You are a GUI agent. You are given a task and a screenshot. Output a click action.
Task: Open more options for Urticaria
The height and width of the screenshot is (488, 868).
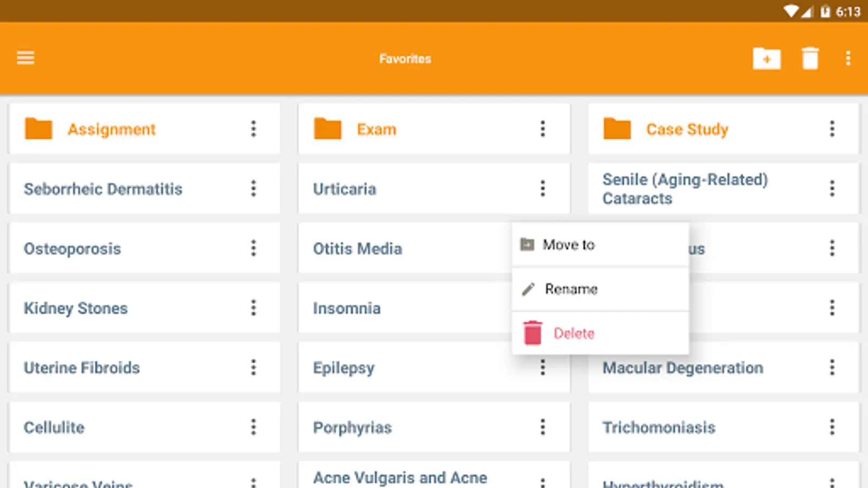point(542,189)
